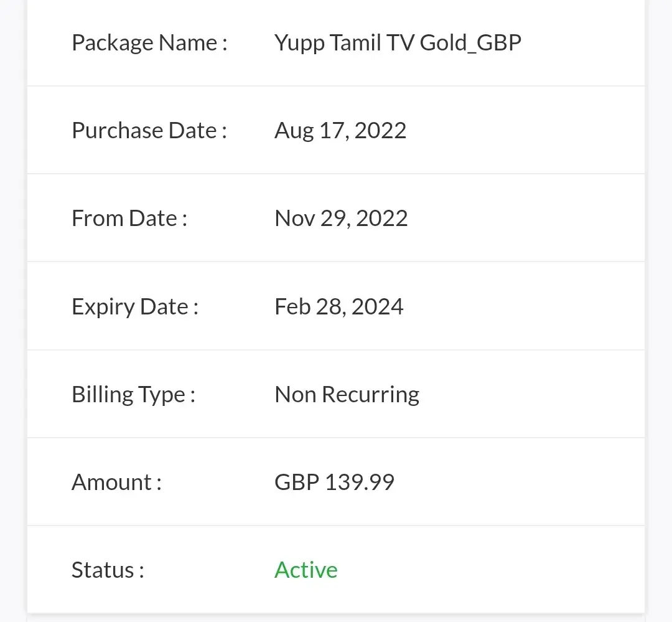This screenshot has height=622, width=672.
Task: Click the Amount label
Action: coord(117,483)
